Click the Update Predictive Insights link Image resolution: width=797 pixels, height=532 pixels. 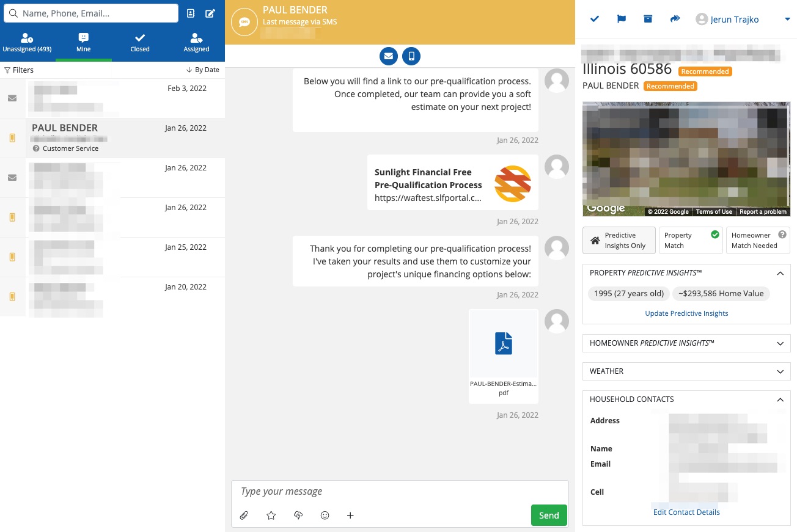686,313
